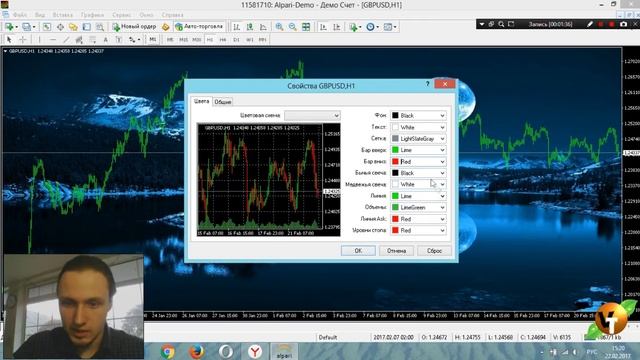Click the Линия Lime color swatch
The image size is (640, 360).
click(x=395, y=196)
